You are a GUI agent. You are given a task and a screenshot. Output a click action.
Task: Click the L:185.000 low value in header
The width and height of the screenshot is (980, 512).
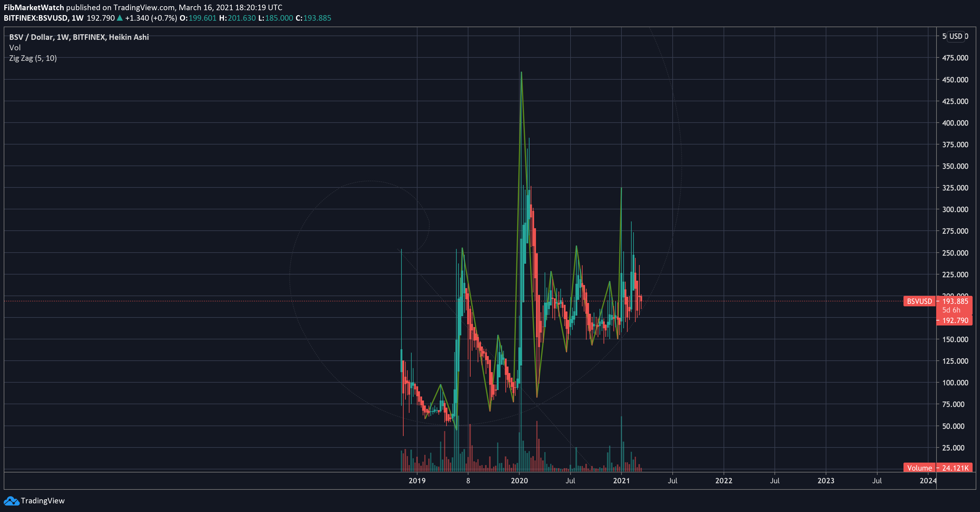pos(276,18)
